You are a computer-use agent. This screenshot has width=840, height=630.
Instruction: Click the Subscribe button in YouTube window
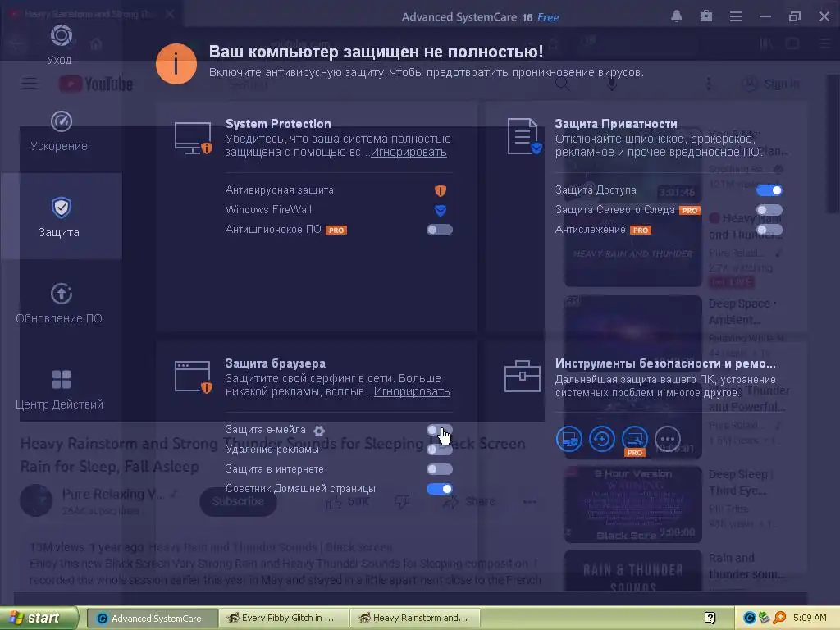point(239,501)
